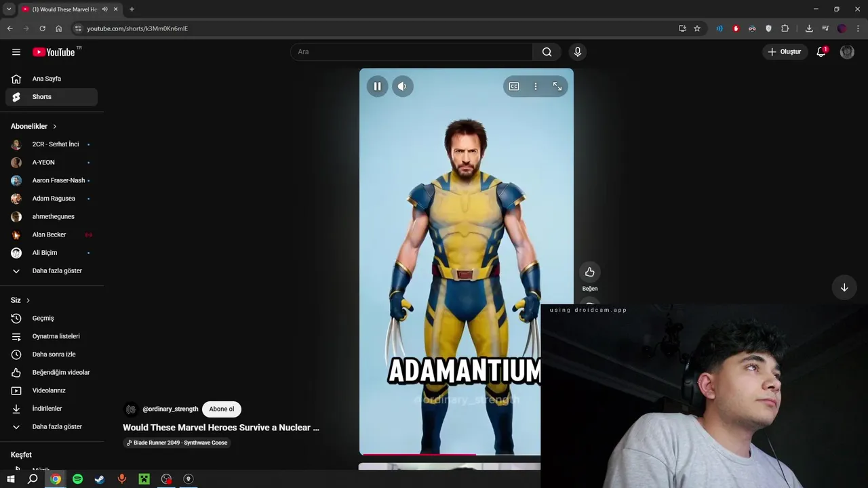Screen dimensions: 868x488
Task: Click the install app icon in address bar
Action: pos(682,28)
